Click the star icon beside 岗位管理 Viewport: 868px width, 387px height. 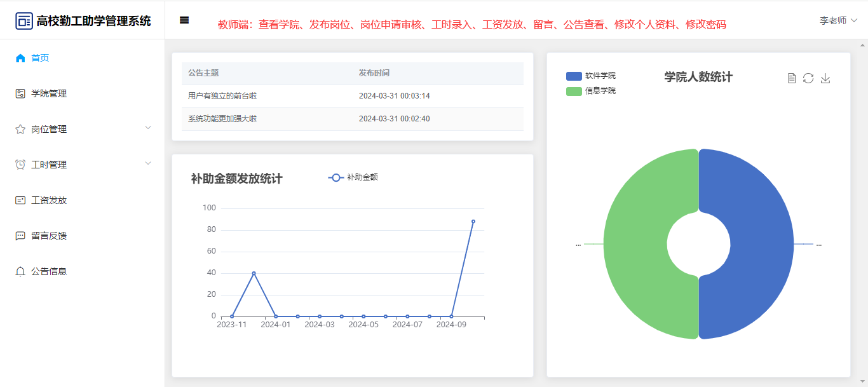20,129
